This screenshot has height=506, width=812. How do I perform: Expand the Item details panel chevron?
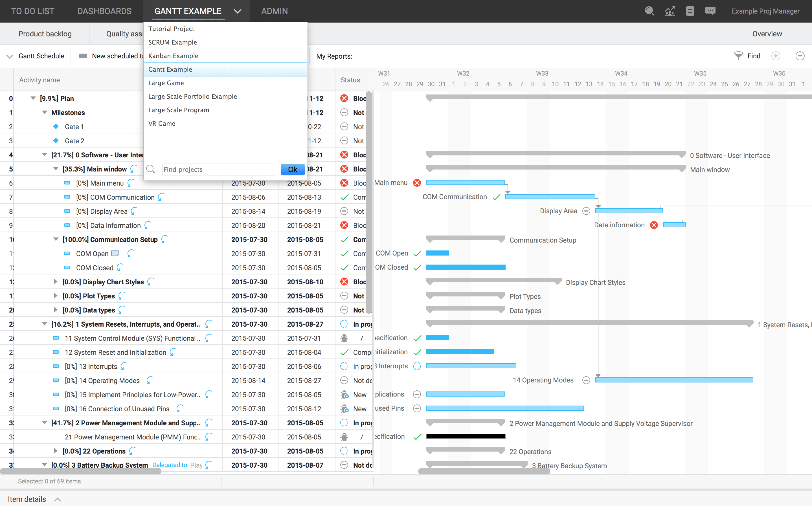(x=58, y=499)
